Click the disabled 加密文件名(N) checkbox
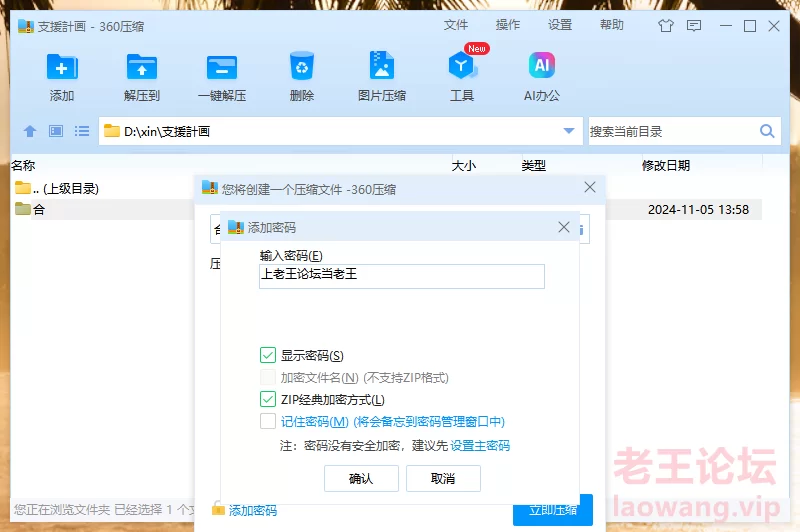 click(268, 377)
